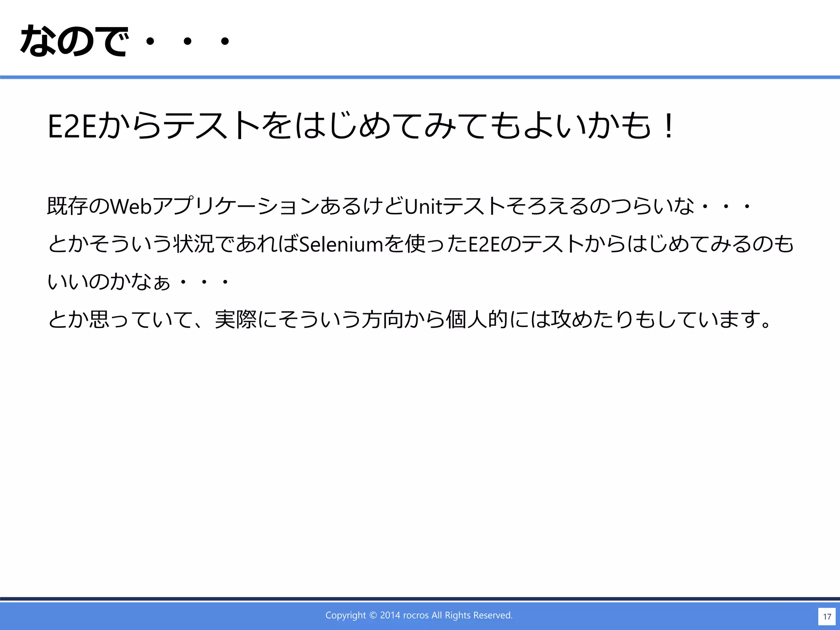Click the line starting "既存のWebアプリケーション"

click(x=399, y=206)
